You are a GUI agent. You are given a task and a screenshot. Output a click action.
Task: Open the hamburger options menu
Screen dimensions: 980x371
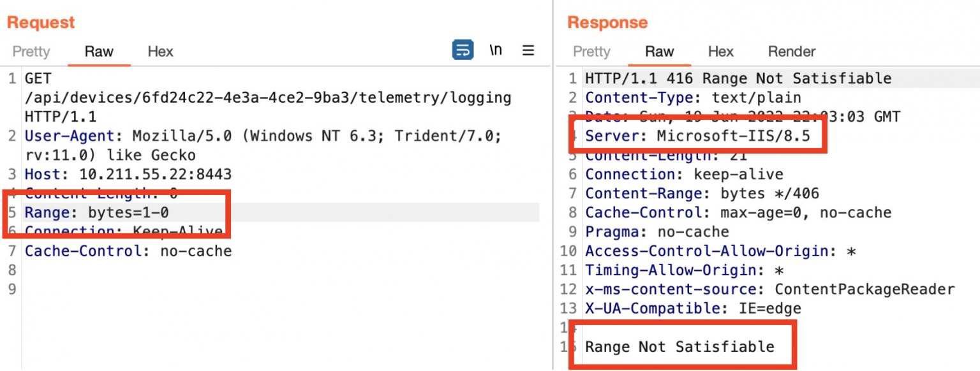point(528,50)
